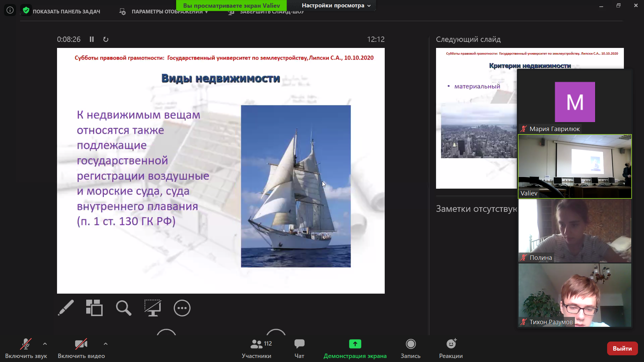
Task: Open the Чат panel
Action: coord(299,349)
